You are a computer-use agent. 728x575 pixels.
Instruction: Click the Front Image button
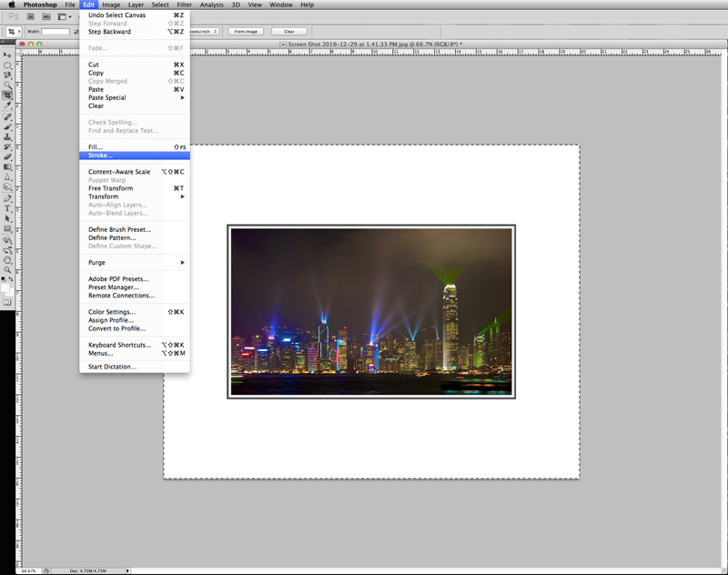pyautogui.click(x=246, y=31)
